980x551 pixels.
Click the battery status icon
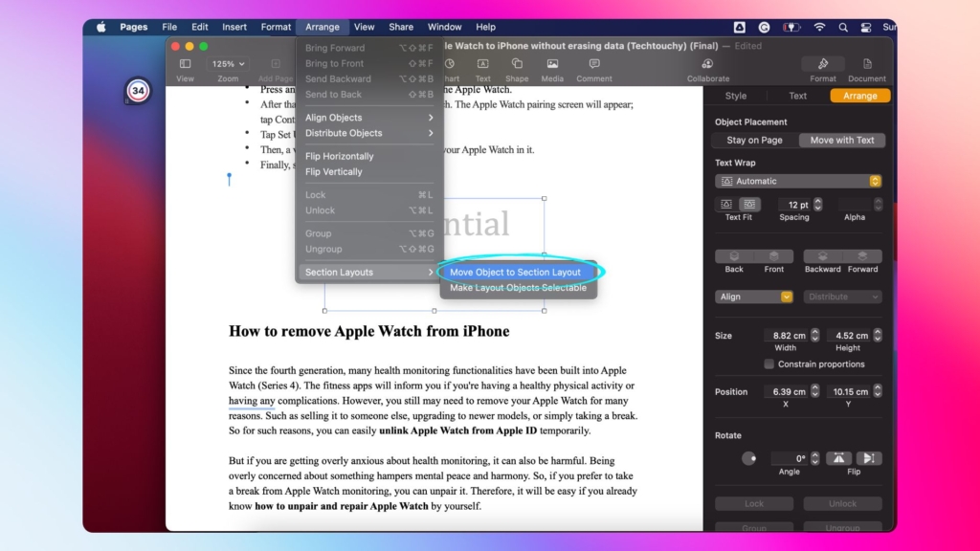pyautogui.click(x=791, y=27)
